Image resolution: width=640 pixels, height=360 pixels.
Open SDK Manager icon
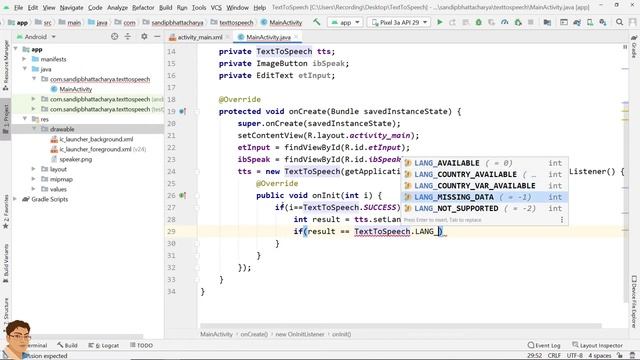point(603,22)
